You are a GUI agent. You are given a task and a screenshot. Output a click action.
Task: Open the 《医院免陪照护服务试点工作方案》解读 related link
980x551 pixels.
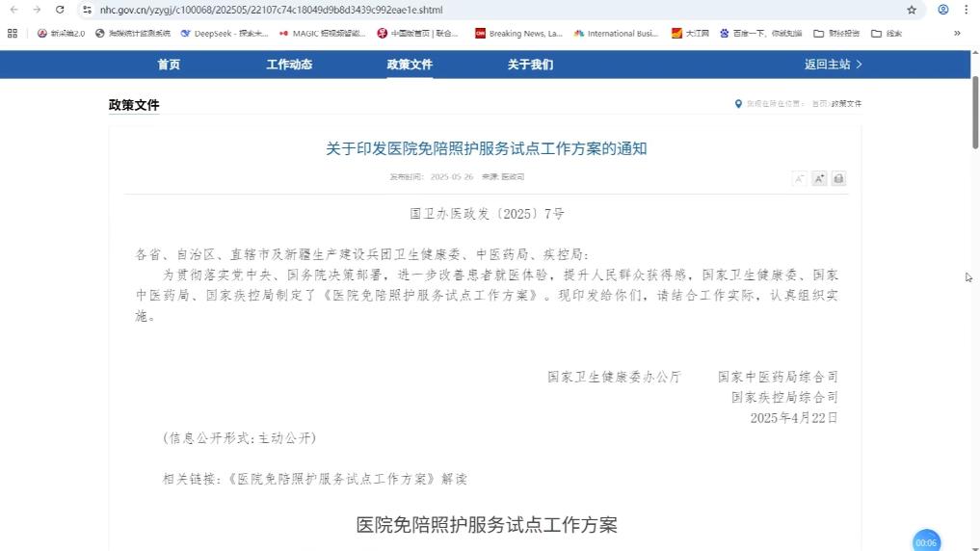[347, 479]
